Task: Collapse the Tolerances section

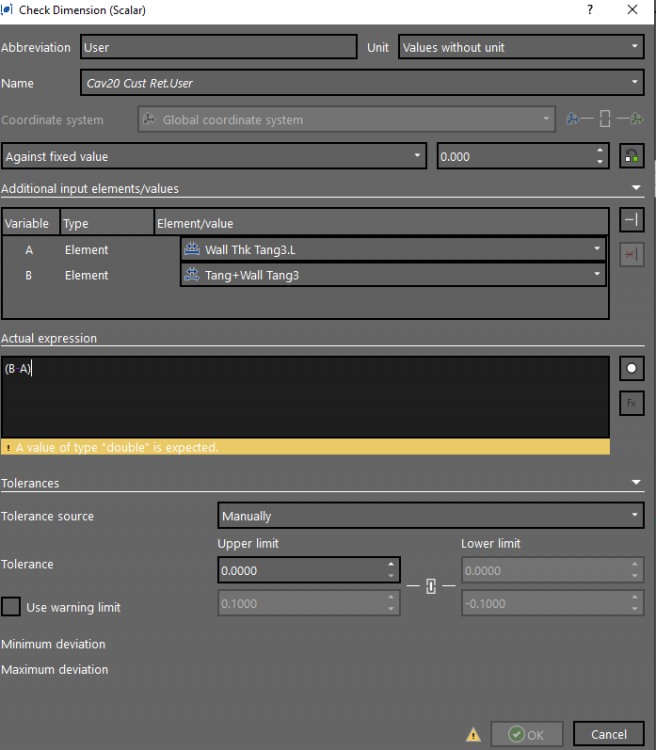Action: (636, 483)
